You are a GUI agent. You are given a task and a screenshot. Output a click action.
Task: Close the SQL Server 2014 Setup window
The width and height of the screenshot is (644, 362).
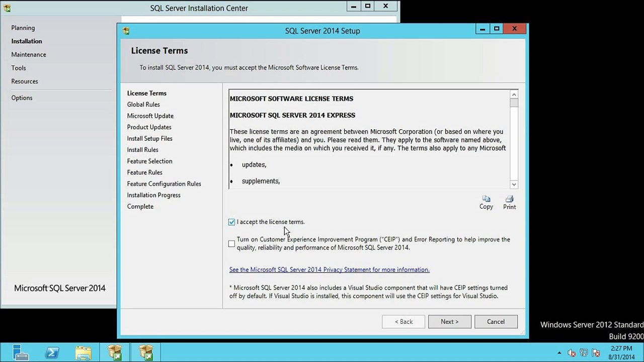[514, 29]
